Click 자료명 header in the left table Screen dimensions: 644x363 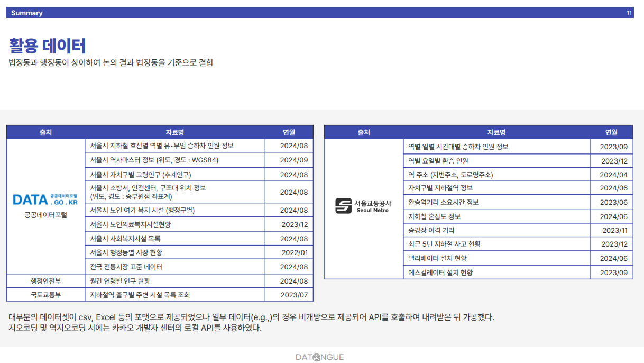tap(174, 132)
